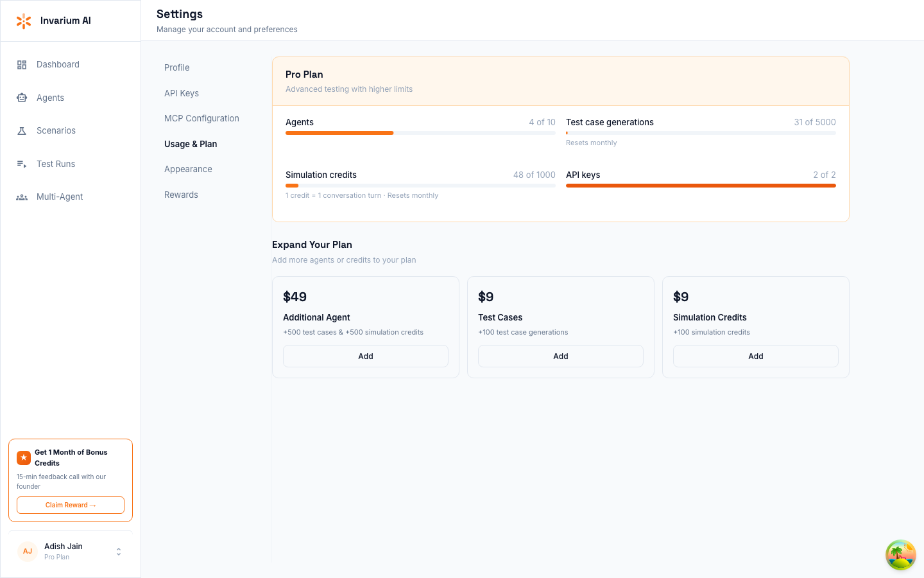Open the Rewards settings tab

coord(181,195)
